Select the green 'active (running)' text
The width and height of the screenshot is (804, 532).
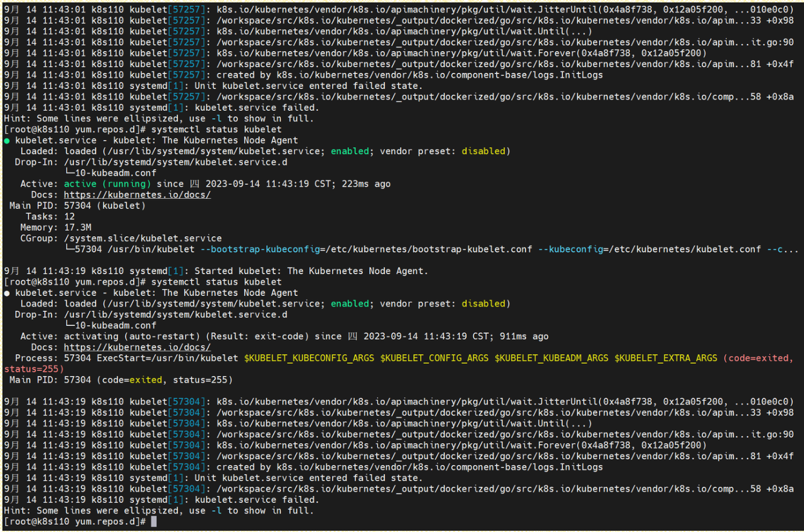107,184
